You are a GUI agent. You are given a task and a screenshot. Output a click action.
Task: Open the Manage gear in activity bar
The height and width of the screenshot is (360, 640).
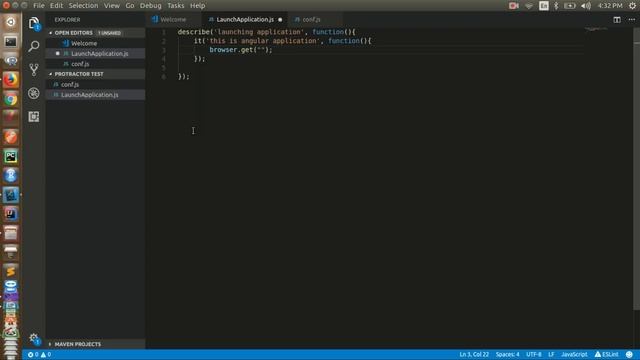34,338
